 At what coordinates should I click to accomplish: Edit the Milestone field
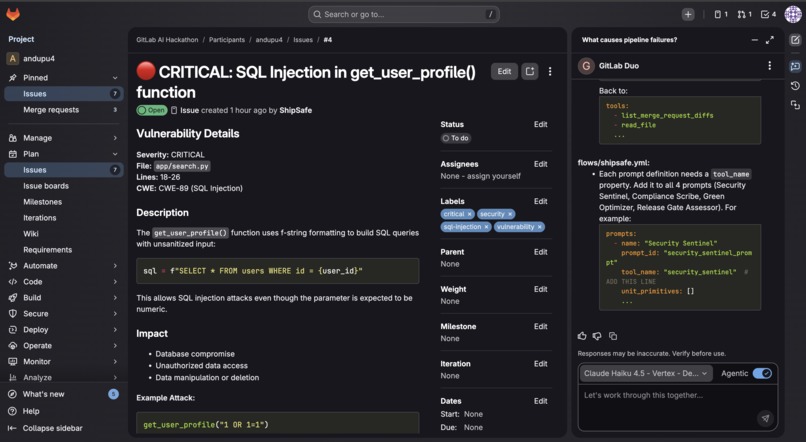[540, 326]
